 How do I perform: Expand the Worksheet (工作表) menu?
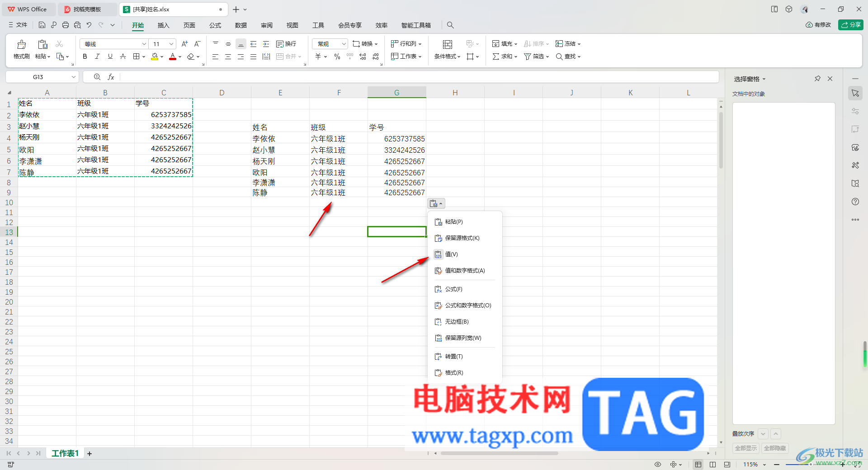click(406, 56)
